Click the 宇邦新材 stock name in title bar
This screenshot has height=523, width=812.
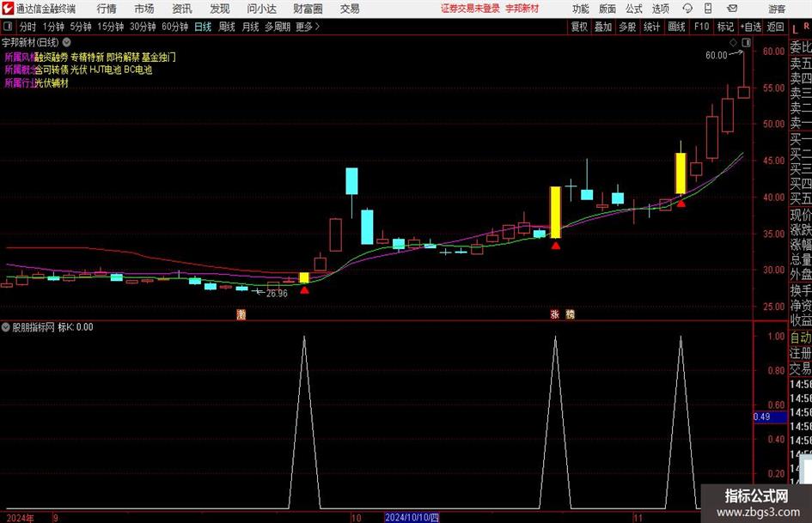click(x=522, y=9)
